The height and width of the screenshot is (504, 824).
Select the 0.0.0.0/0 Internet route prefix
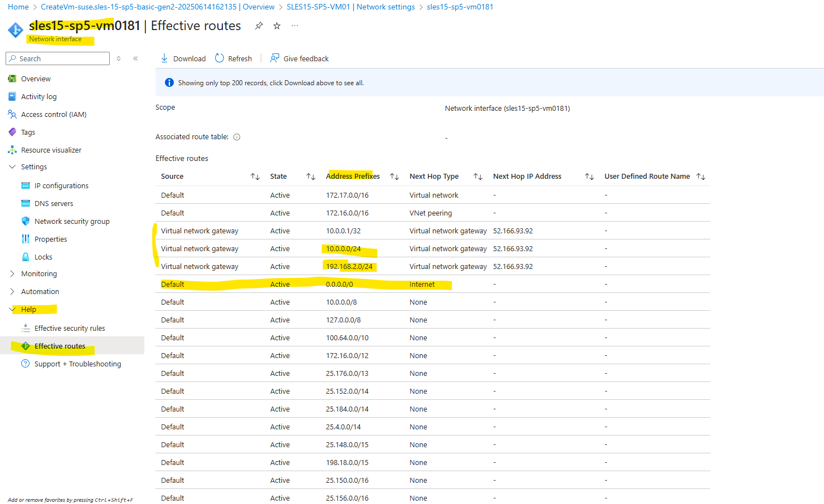(339, 284)
